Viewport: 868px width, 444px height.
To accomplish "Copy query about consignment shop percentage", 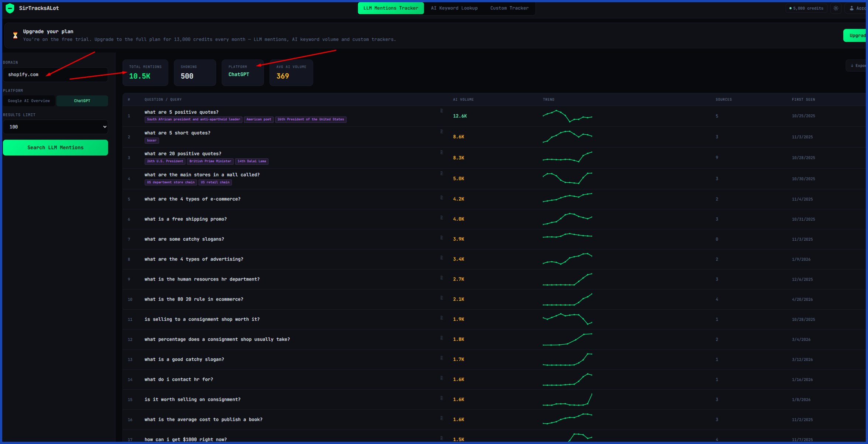I will click(441, 338).
